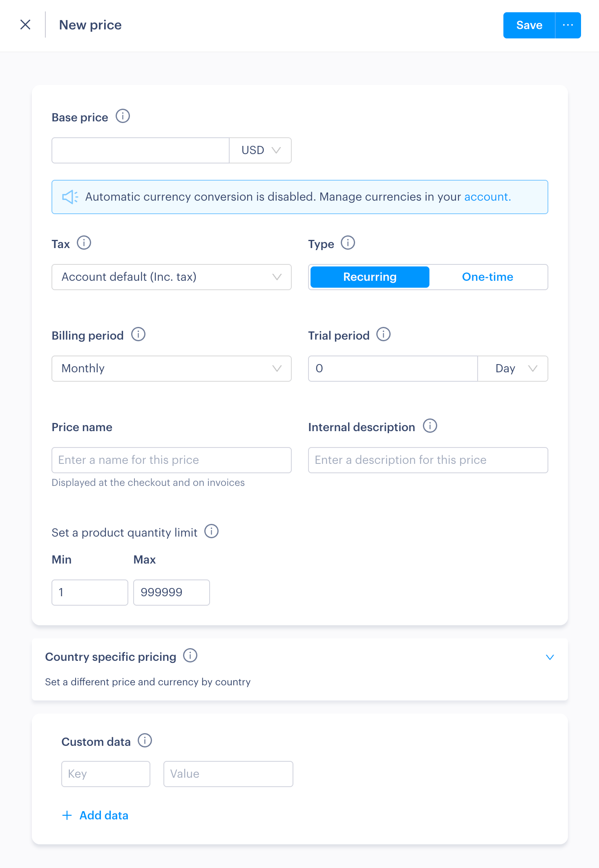Select the Recurring price type
The height and width of the screenshot is (868, 599).
pyautogui.click(x=370, y=277)
